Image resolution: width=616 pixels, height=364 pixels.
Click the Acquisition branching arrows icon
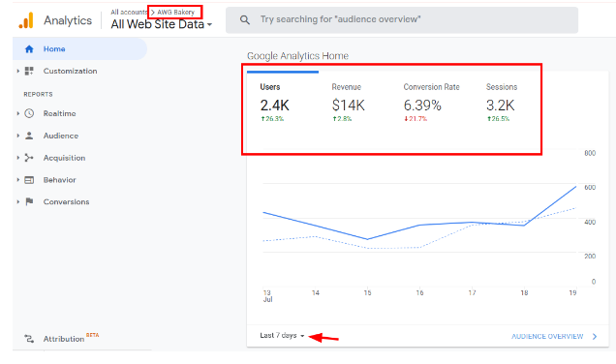[x=29, y=158]
